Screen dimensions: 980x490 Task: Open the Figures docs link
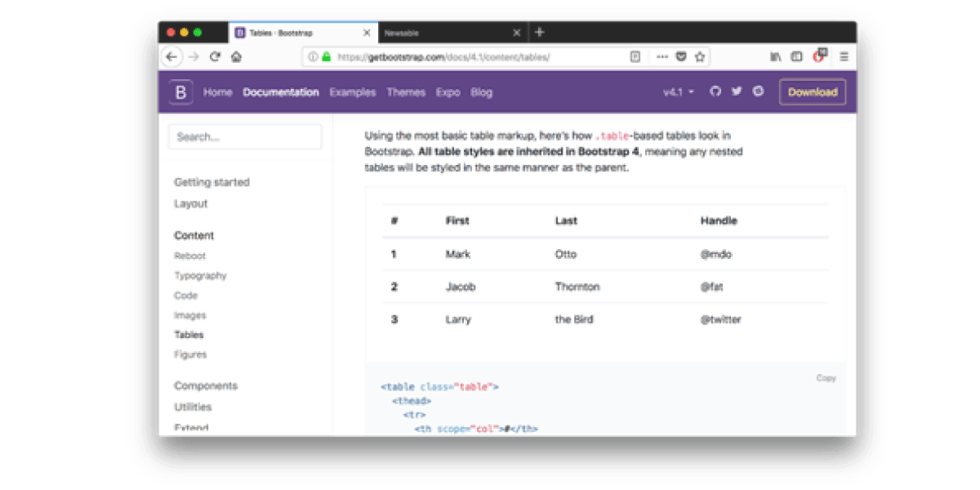190,354
